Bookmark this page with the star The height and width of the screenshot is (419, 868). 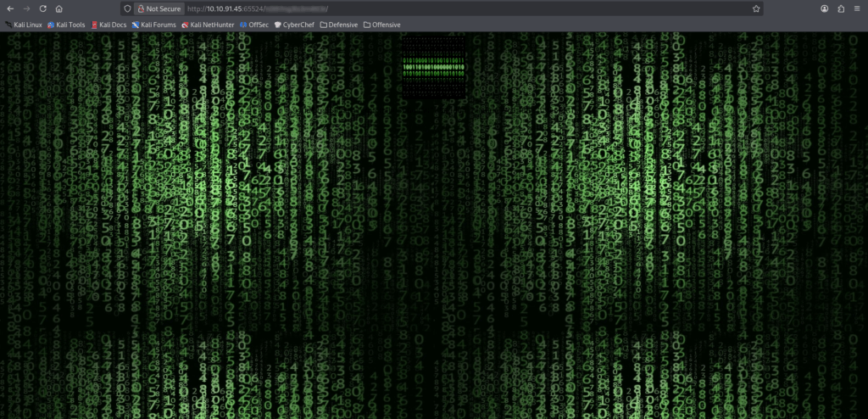click(755, 8)
